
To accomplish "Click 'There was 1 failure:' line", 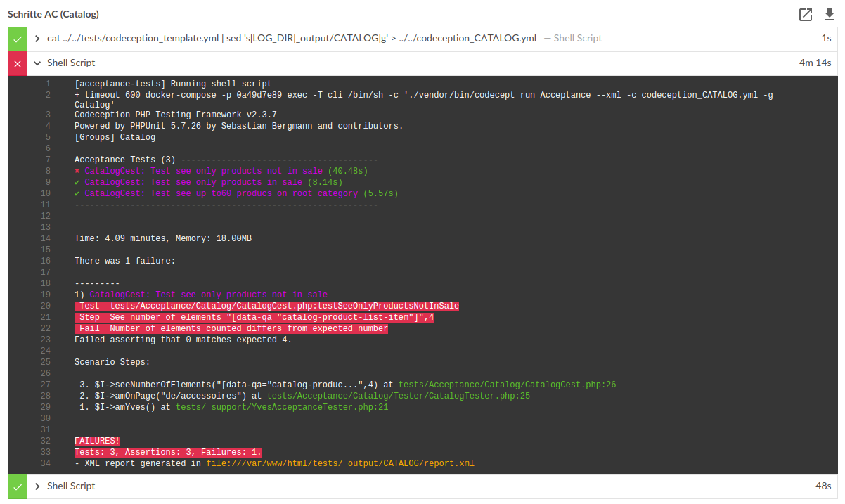I will [x=125, y=261].
